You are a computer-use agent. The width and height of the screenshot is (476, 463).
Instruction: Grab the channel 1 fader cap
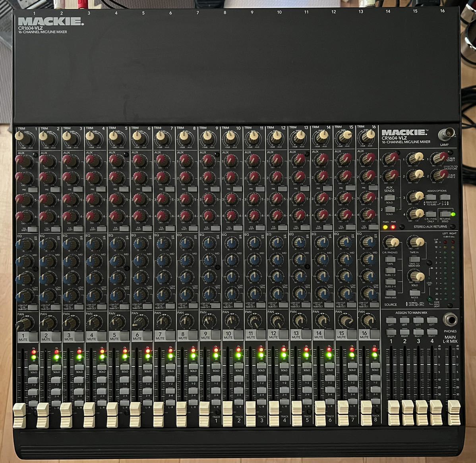(19, 415)
